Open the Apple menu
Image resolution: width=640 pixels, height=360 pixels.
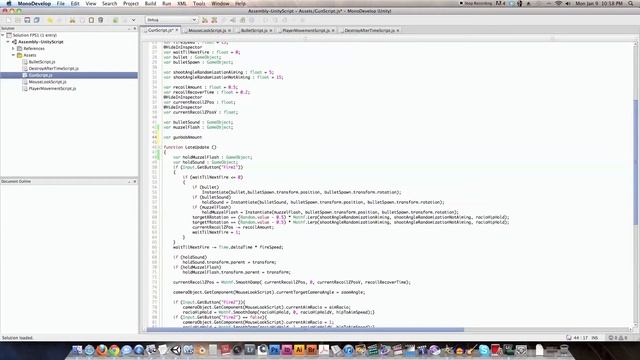(x=9, y=3)
